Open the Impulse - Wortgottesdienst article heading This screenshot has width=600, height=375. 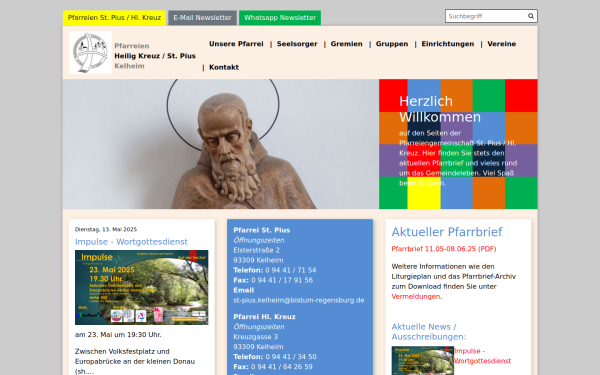pyautogui.click(x=131, y=242)
